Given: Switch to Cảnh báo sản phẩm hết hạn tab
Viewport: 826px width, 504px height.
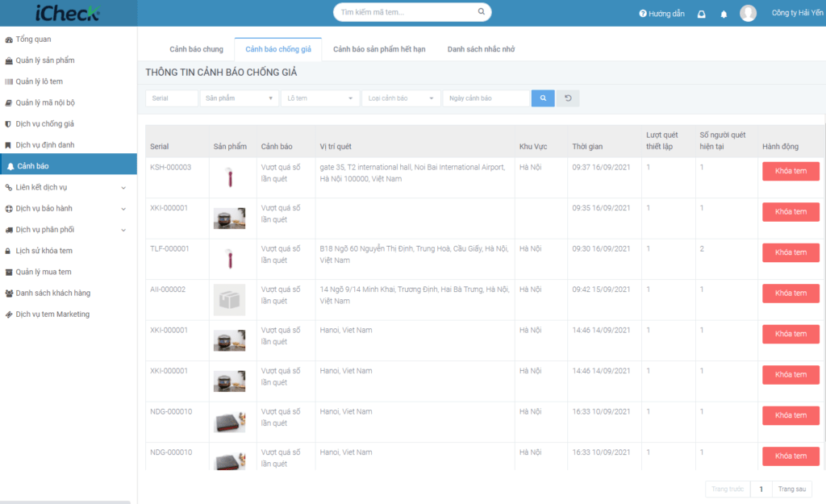Looking at the screenshot, I should 379,49.
